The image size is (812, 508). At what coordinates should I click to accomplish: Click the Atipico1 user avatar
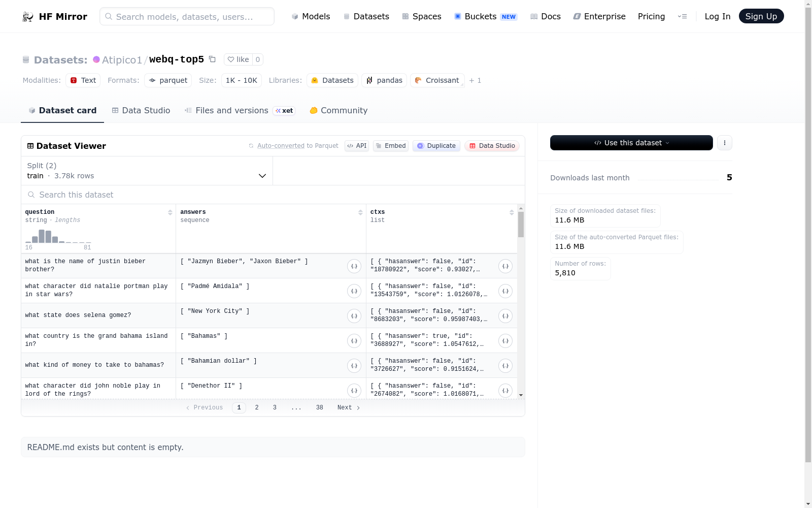pyautogui.click(x=96, y=59)
